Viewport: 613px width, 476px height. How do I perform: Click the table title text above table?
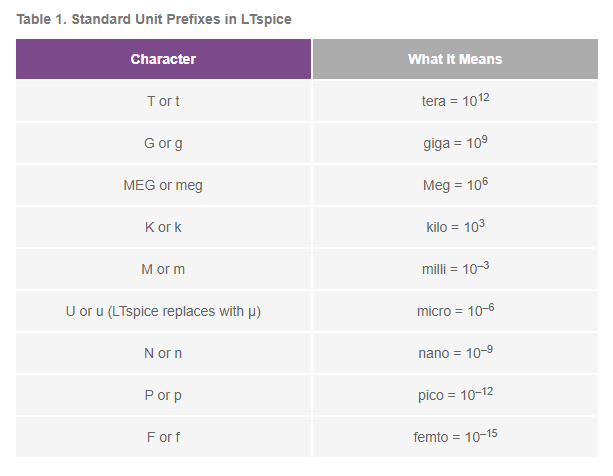[154, 19]
